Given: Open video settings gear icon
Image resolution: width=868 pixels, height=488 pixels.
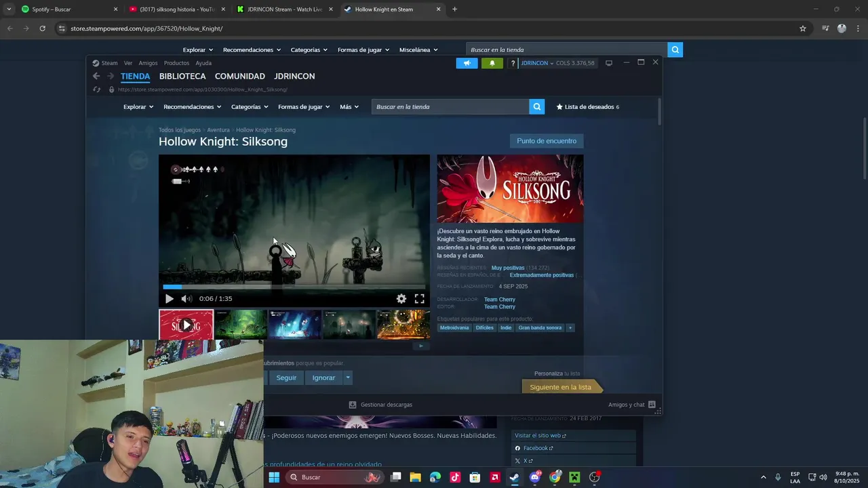Looking at the screenshot, I should pos(401,299).
